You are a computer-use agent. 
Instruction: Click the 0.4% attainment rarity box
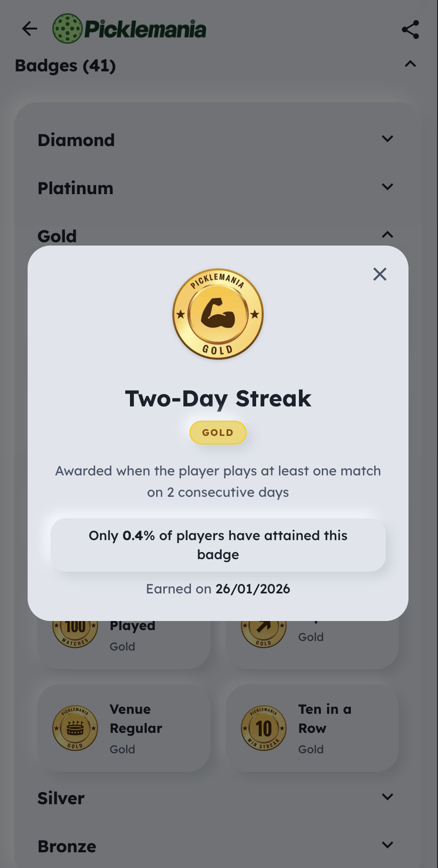(218, 545)
